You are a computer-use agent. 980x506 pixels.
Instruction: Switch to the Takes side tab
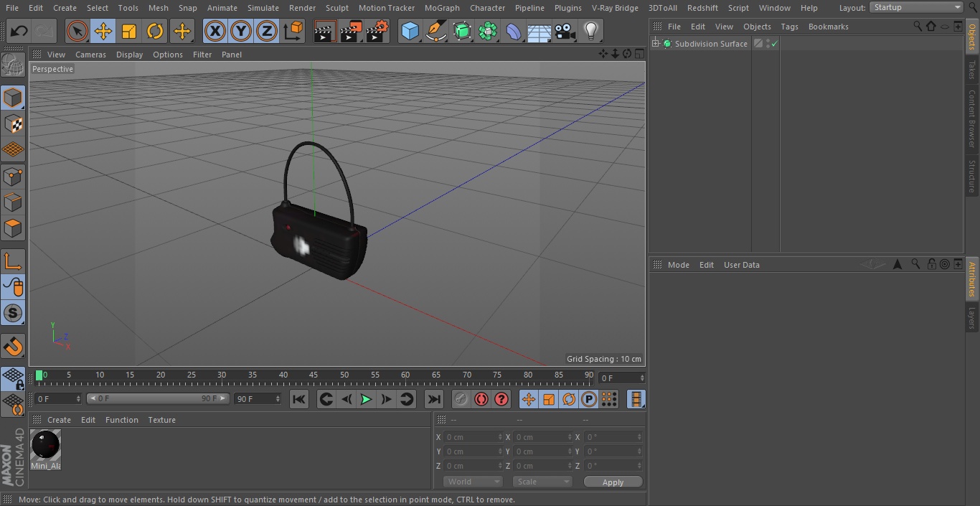(972, 70)
